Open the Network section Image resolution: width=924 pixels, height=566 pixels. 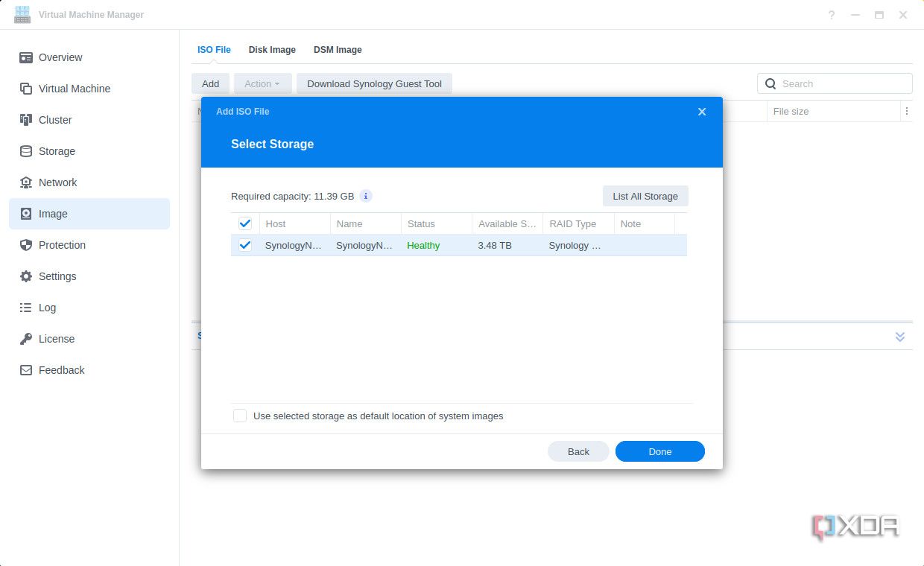click(x=57, y=182)
